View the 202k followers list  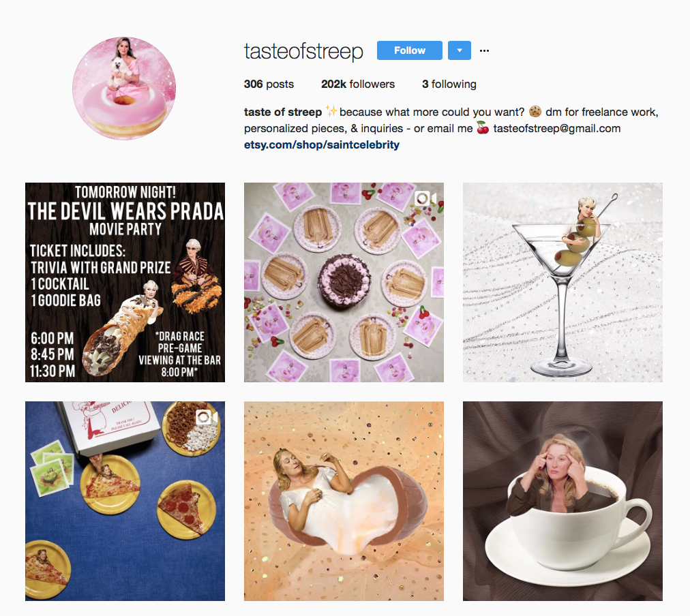click(x=358, y=84)
